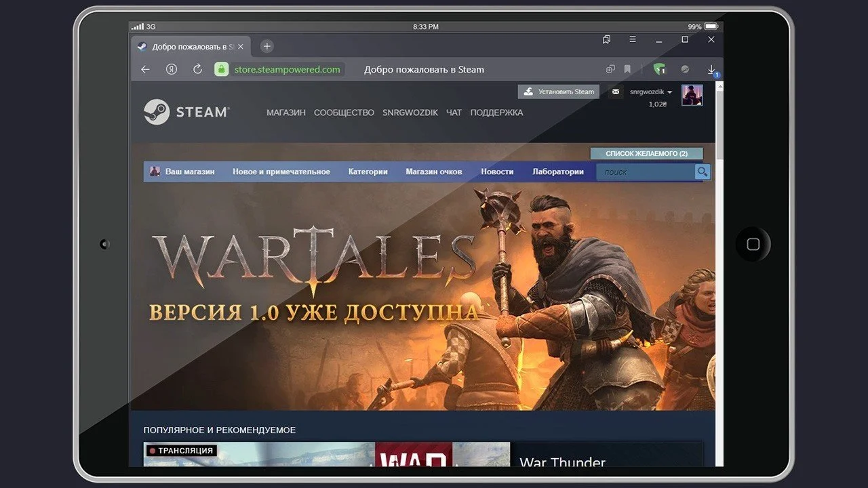This screenshot has width=868, height=488.
Task: Click the Wartales version 1.0 banner
Action: [422, 297]
